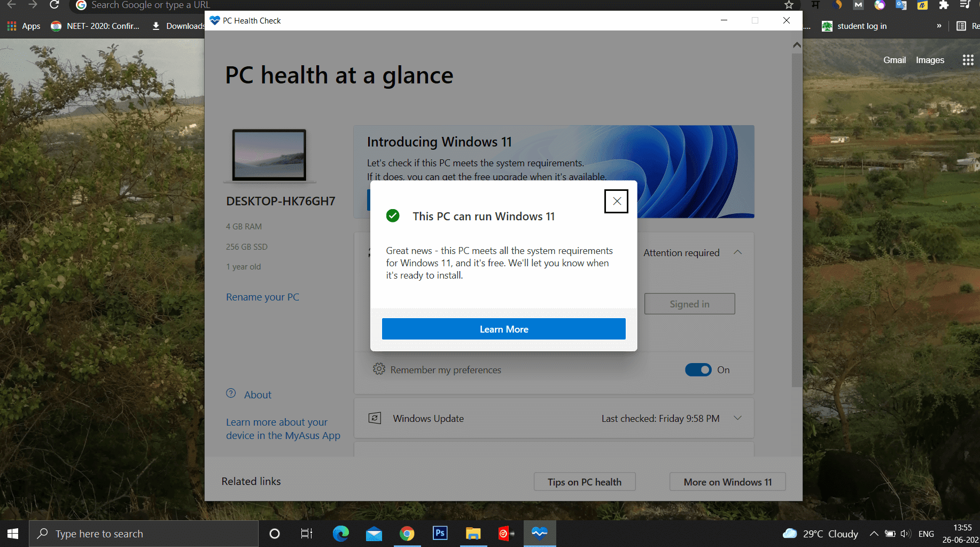Open the Windows Start menu

click(x=13, y=534)
